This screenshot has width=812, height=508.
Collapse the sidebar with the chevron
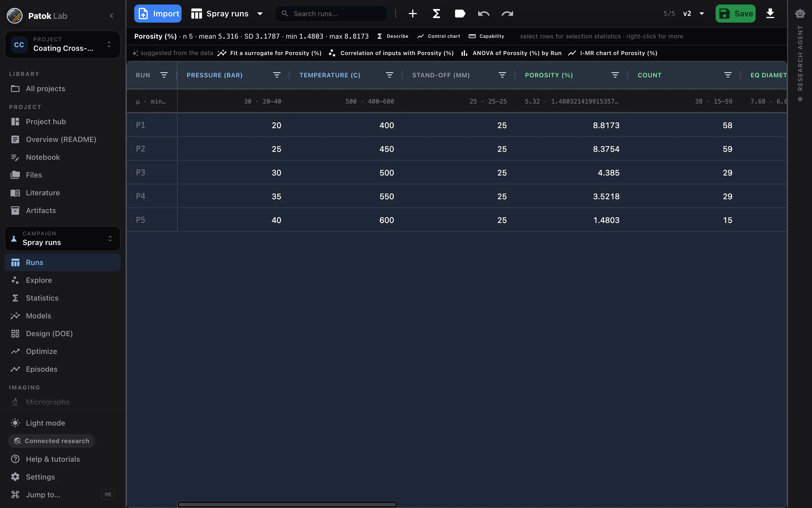pyautogui.click(x=112, y=16)
